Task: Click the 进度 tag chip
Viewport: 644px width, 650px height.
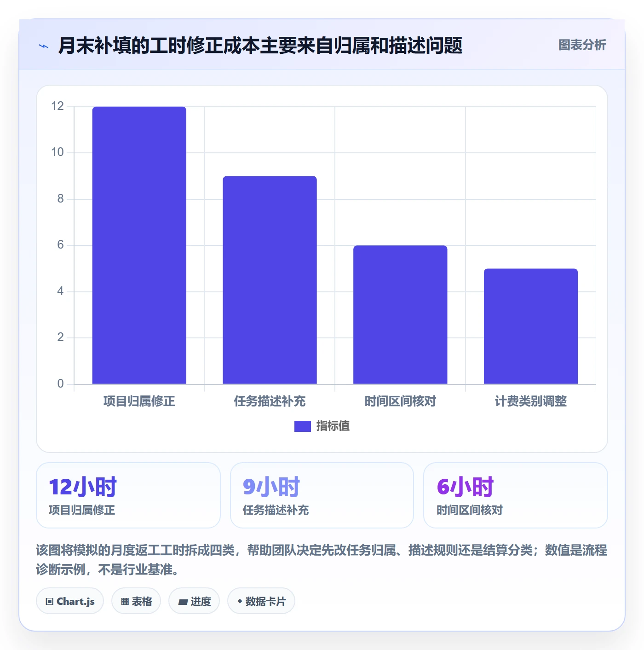Action: 194,601
